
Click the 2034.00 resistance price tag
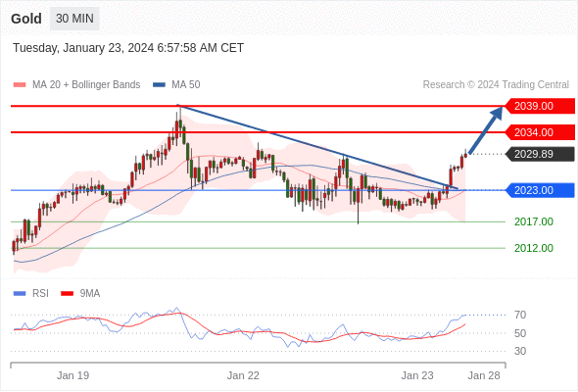pyautogui.click(x=540, y=132)
